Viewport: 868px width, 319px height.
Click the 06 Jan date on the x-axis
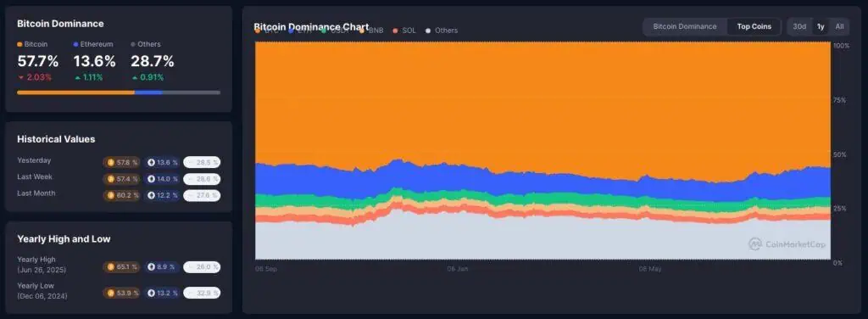coord(458,269)
